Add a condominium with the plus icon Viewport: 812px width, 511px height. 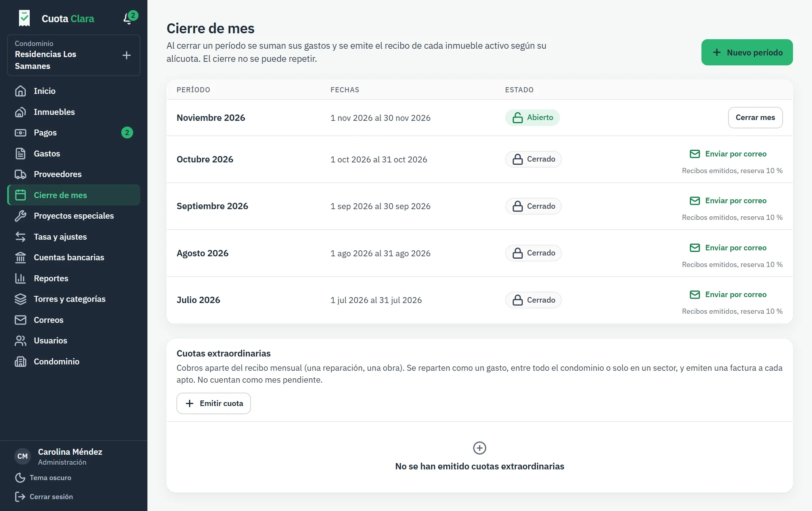(x=126, y=55)
